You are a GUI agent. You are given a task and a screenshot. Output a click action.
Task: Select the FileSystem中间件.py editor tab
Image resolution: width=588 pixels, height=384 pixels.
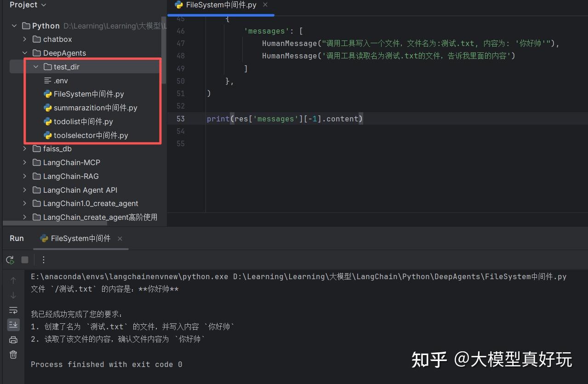[221, 5]
